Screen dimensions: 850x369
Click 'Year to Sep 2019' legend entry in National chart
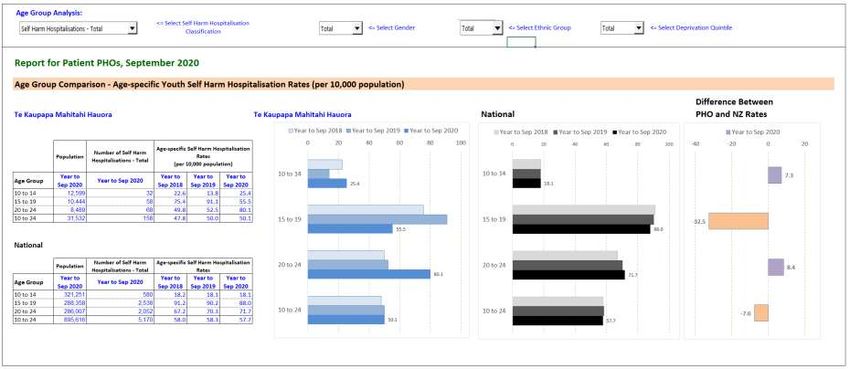coord(579,132)
